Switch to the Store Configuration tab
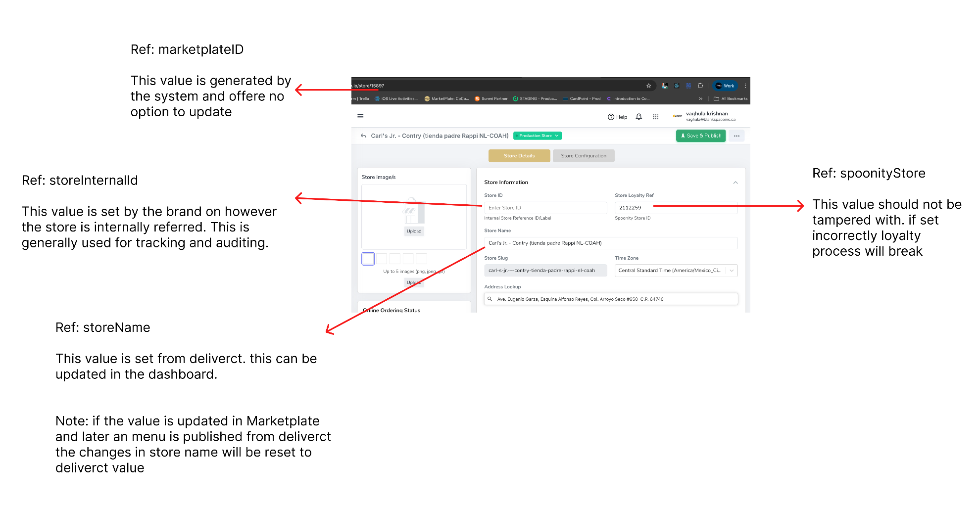 pos(584,156)
